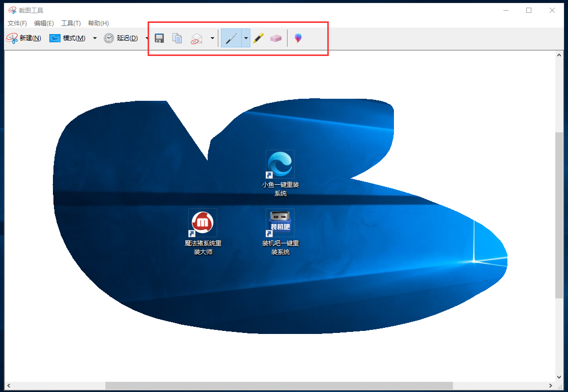568x392 pixels.
Task: Click the 小鱼一键重装系统 icon in the snip
Action: coord(280,174)
